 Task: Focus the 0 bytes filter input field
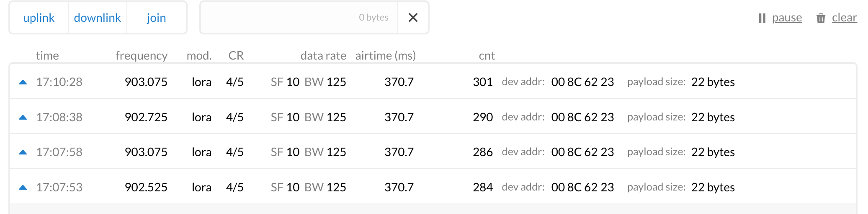299,18
